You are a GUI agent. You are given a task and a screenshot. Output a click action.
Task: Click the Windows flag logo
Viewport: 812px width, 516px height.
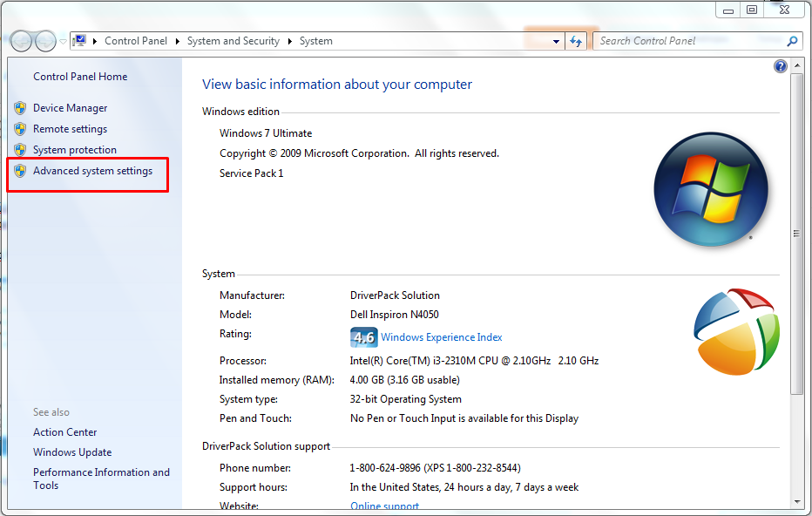pyautogui.click(x=711, y=189)
